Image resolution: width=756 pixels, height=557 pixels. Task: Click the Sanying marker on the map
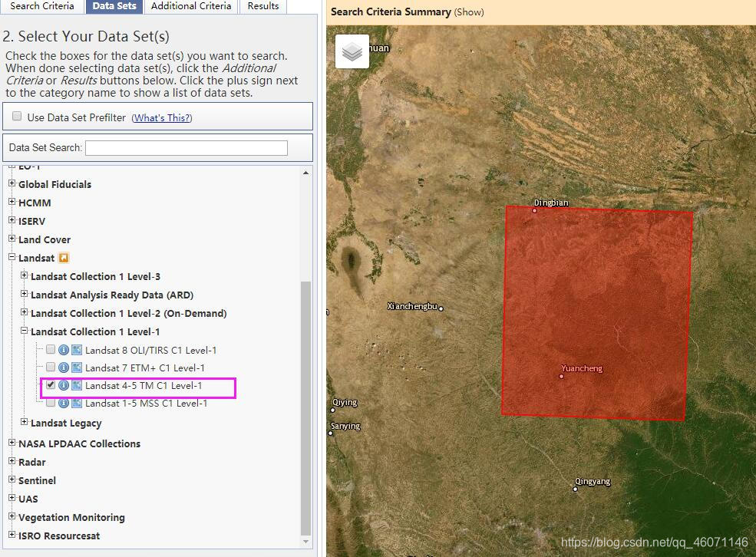point(330,433)
